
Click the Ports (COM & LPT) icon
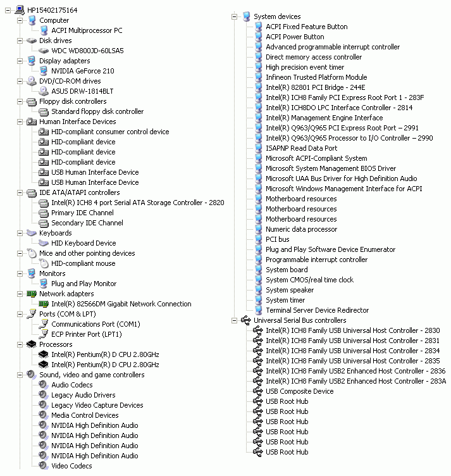point(32,314)
